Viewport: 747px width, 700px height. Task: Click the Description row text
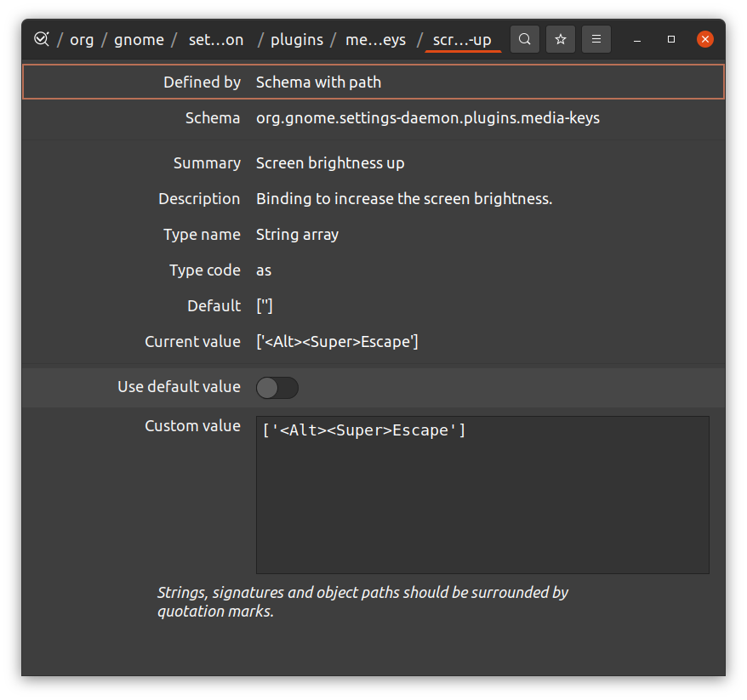coord(404,199)
